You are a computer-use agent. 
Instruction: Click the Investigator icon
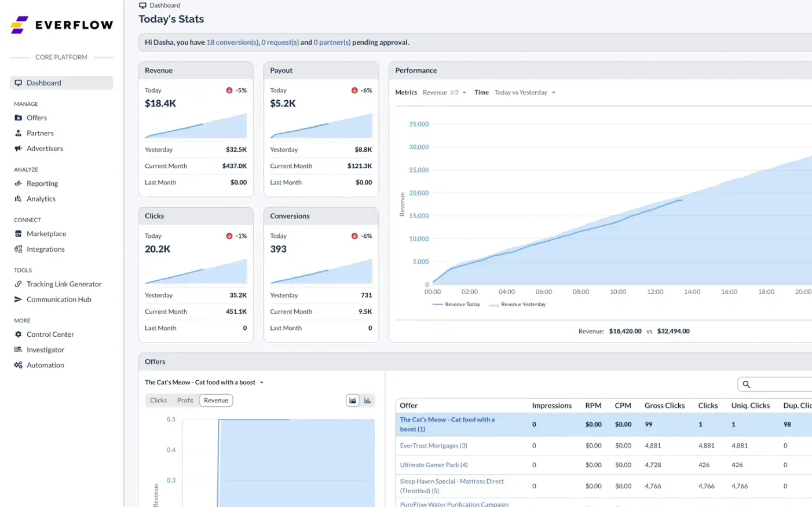(18, 350)
